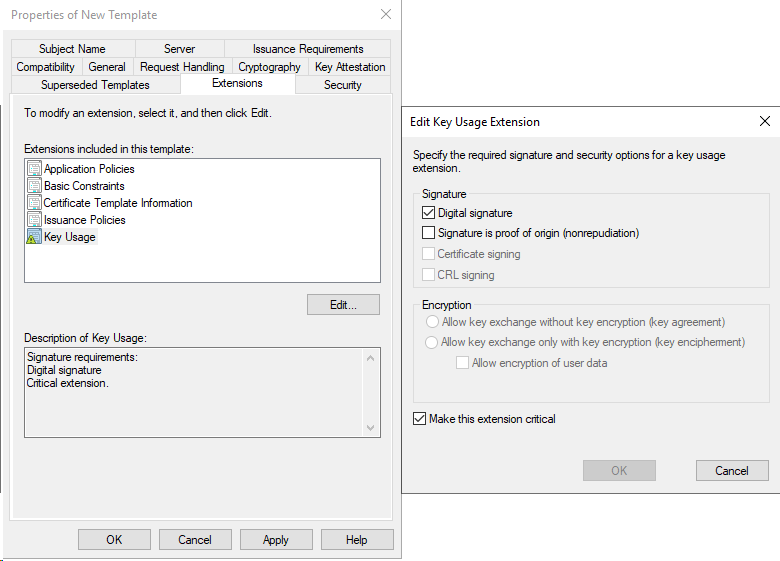
Task: Select the Extensions tab
Action: click(237, 83)
